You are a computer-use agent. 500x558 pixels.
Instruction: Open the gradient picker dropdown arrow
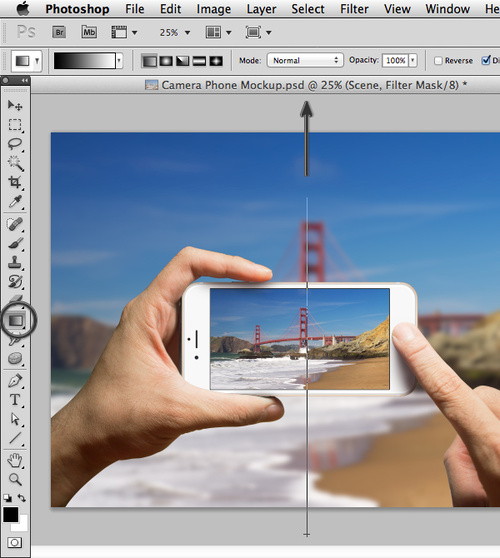pyautogui.click(x=119, y=61)
